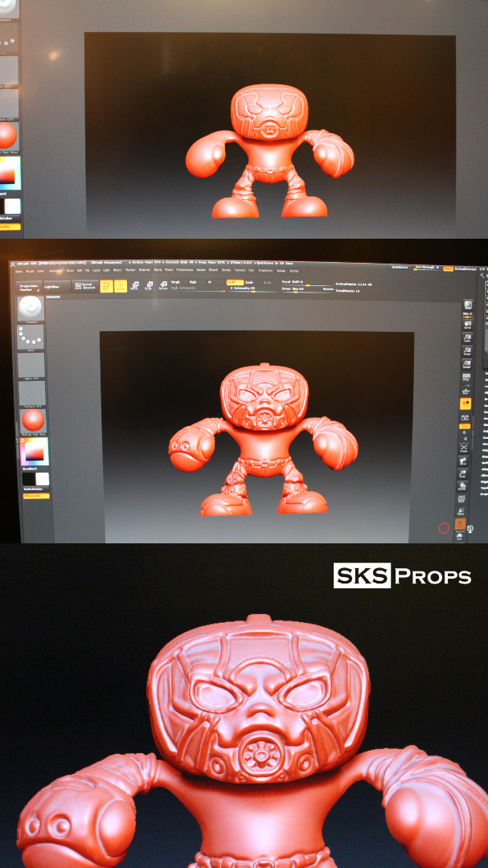Viewport: 488px width, 868px height.
Task: Activate the Move gizmo in top toolbar
Action: (x=134, y=285)
